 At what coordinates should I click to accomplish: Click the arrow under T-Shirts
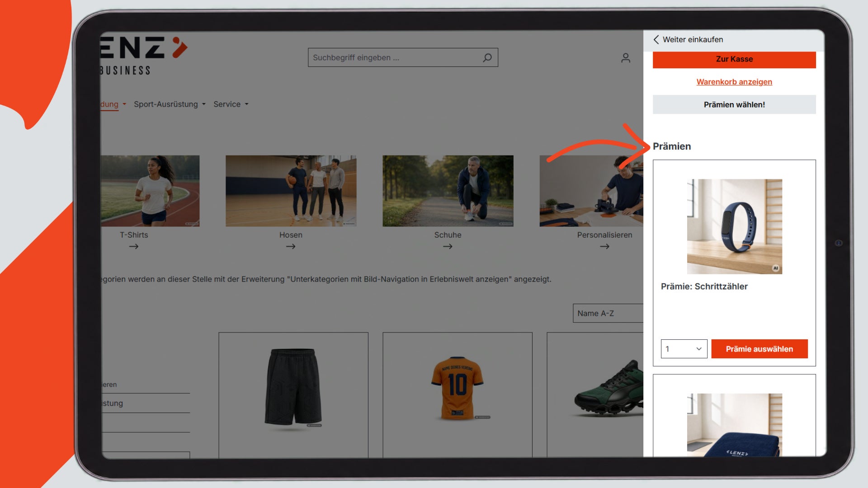point(134,247)
